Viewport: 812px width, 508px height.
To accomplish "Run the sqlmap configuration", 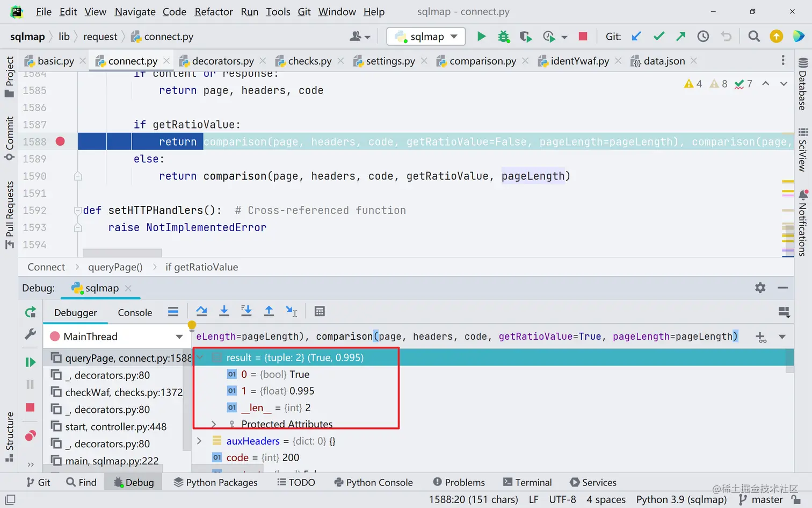I will (481, 37).
